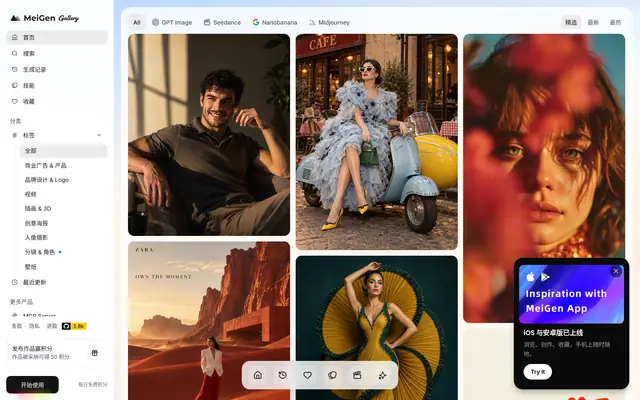
Task: Click the gift icon in the 发布作品赢积分 card
Action: click(95, 353)
